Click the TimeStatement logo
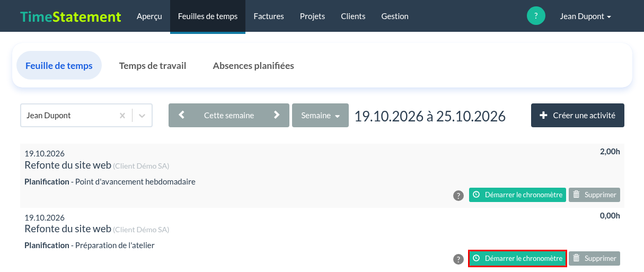The height and width of the screenshot is (272, 644). (x=70, y=16)
